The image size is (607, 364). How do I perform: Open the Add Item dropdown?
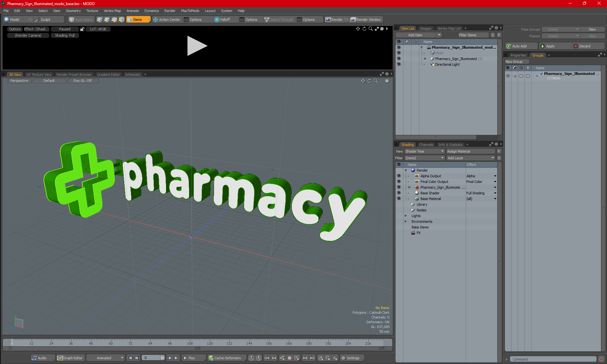(419, 35)
